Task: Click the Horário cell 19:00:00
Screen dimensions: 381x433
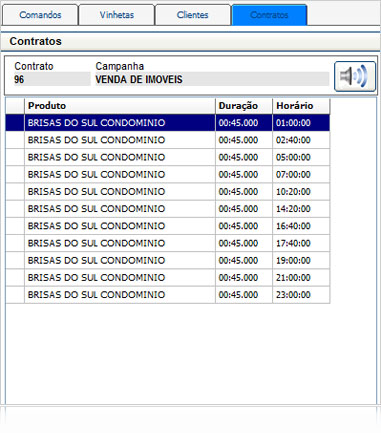Action: tap(301, 260)
